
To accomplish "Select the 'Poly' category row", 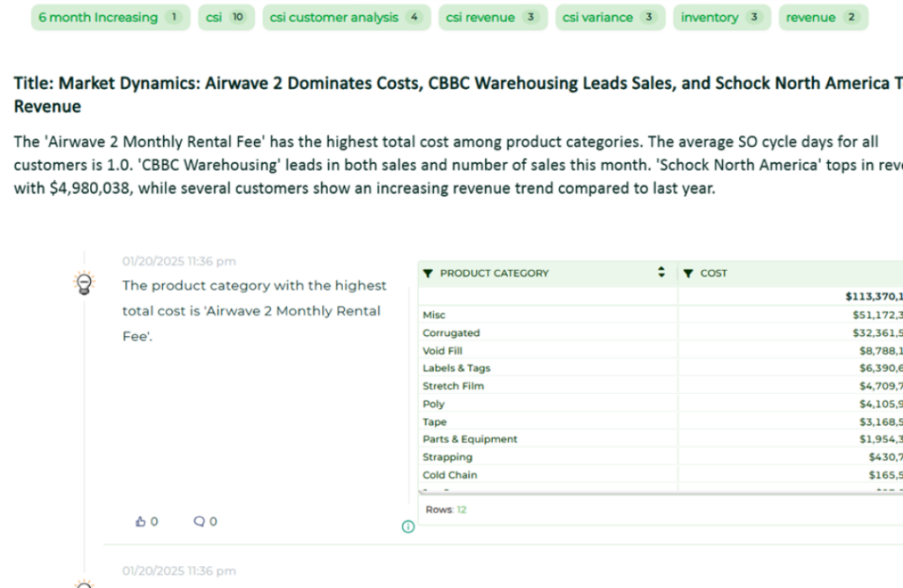I will tap(660, 404).
